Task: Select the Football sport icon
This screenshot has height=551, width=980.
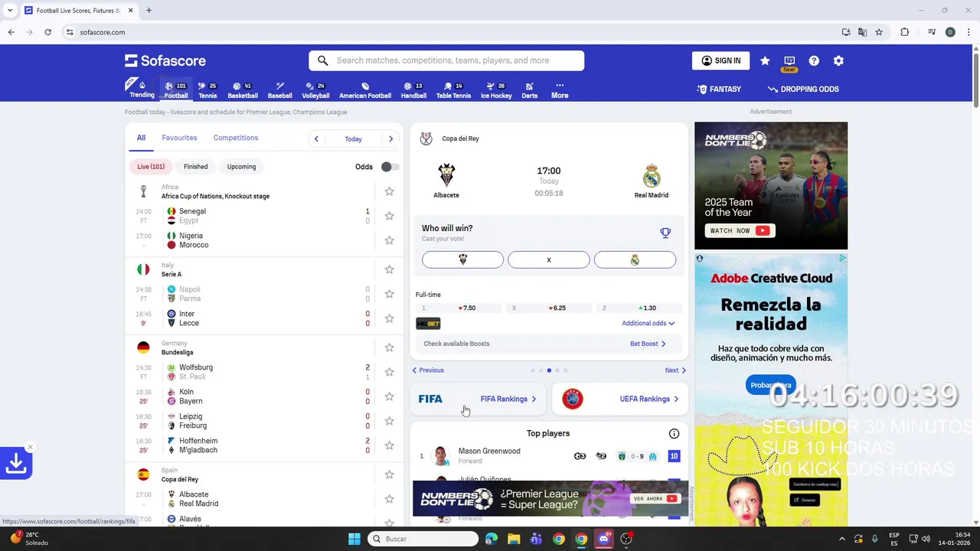Action: pos(176,90)
